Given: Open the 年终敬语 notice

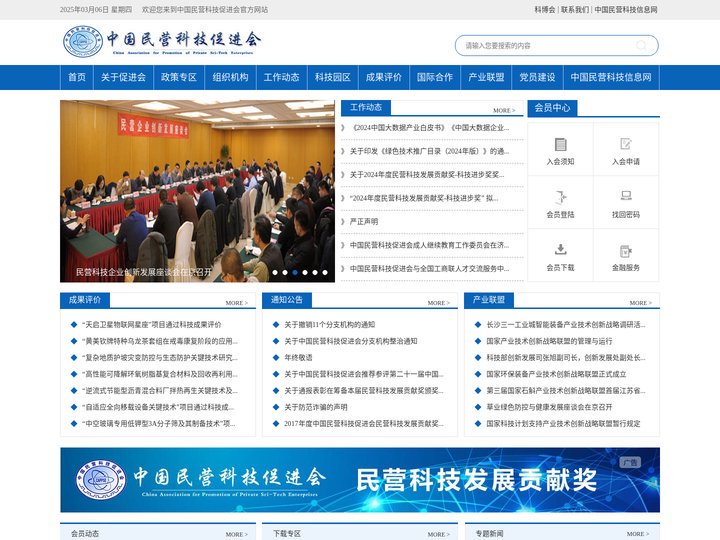Looking at the screenshot, I should click(x=298, y=358).
